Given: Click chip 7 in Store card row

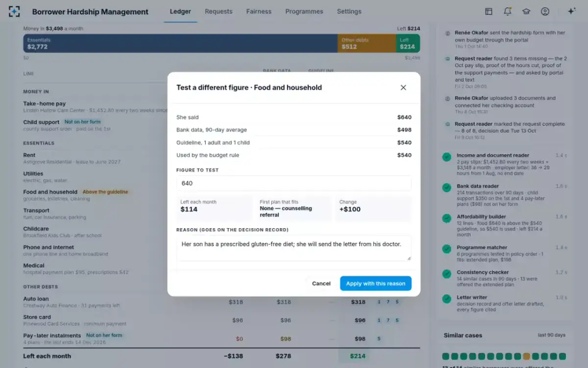Looking at the screenshot, I should point(388,320).
